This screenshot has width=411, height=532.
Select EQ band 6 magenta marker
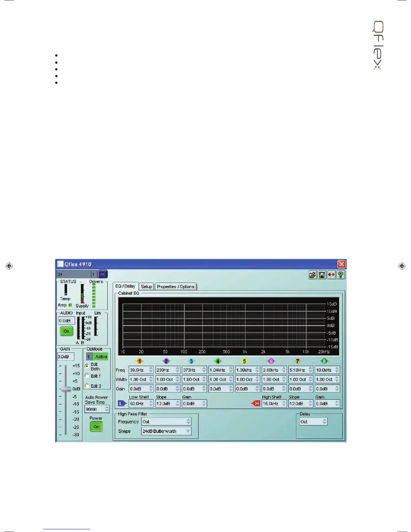271,361
